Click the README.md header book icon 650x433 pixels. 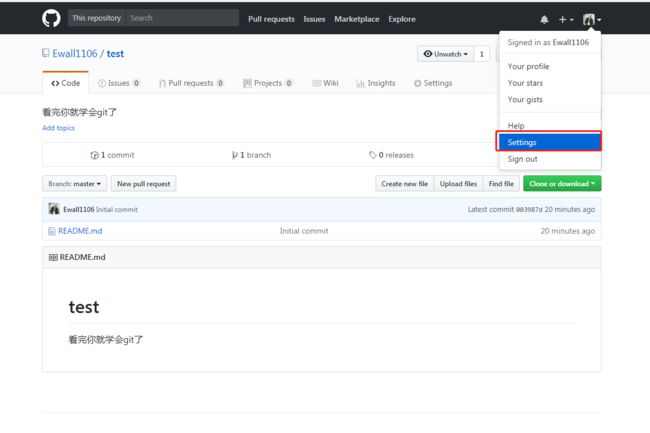pos(53,257)
